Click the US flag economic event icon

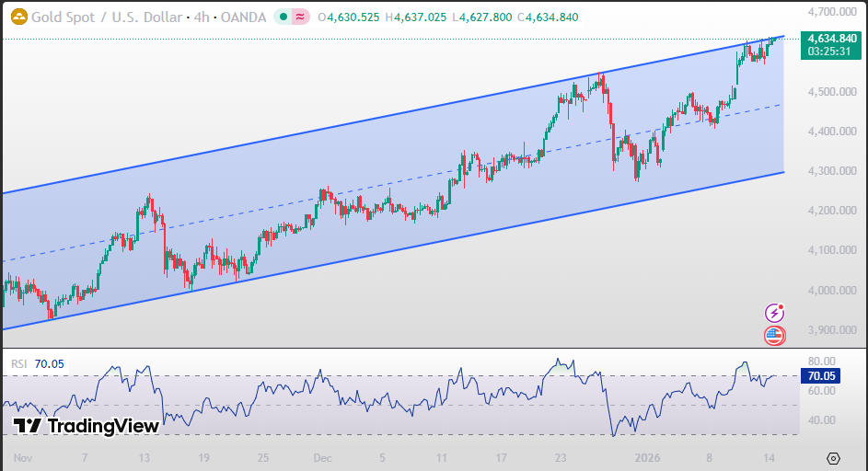click(x=775, y=336)
